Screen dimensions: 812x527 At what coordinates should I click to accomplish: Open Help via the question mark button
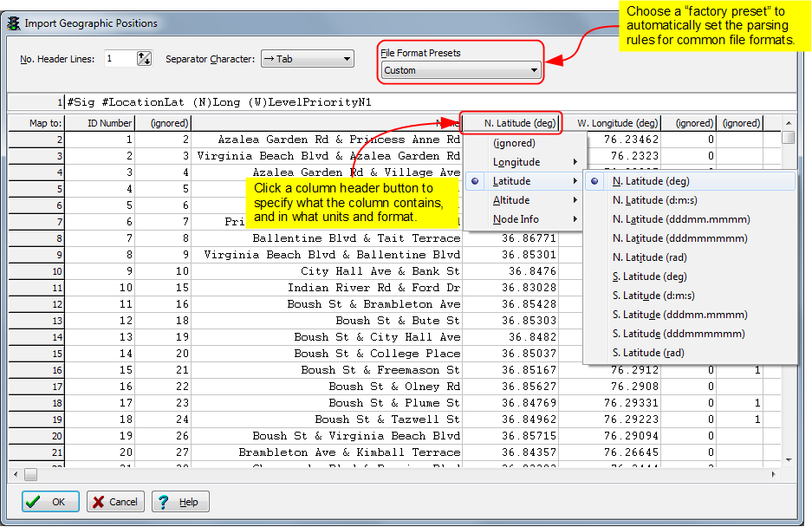click(179, 501)
